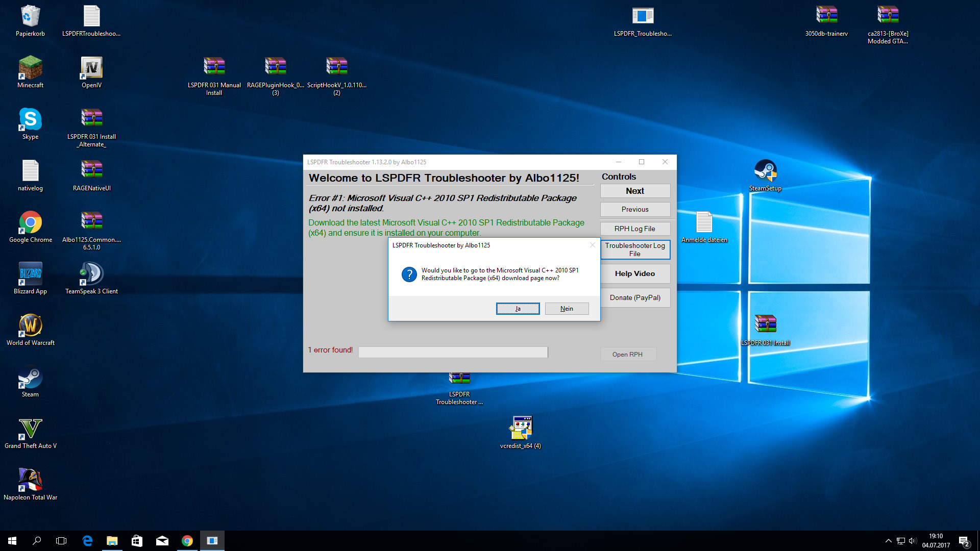The width and height of the screenshot is (980, 551).
Task: Open Google Chrome from the taskbar
Action: click(x=187, y=541)
